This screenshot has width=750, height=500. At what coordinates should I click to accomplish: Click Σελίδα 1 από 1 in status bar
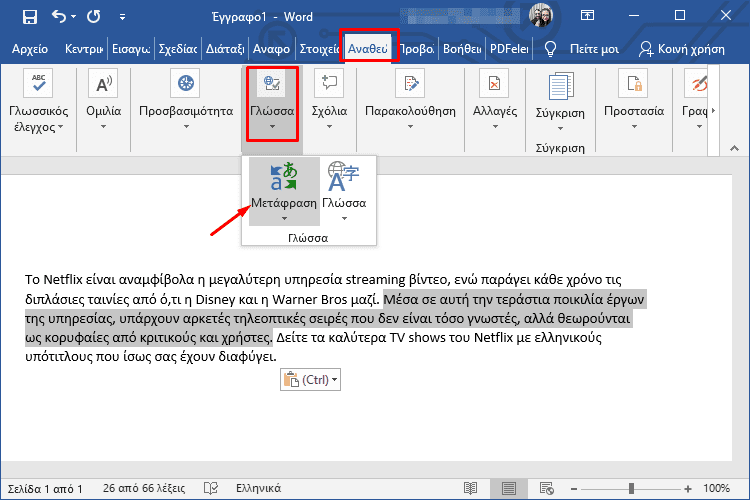45,489
